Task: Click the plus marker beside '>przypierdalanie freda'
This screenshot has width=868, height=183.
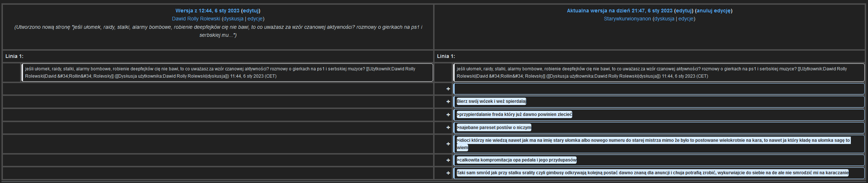Action: point(448,115)
